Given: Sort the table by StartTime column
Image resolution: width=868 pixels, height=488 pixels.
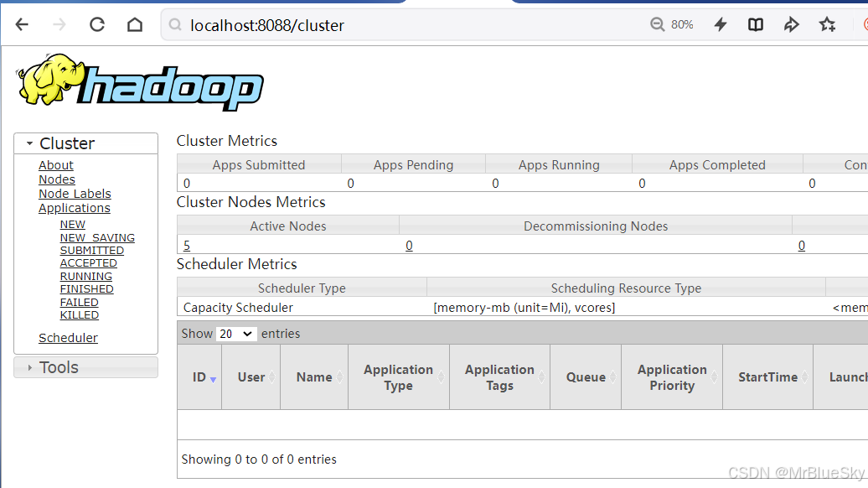Looking at the screenshot, I should point(767,377).
